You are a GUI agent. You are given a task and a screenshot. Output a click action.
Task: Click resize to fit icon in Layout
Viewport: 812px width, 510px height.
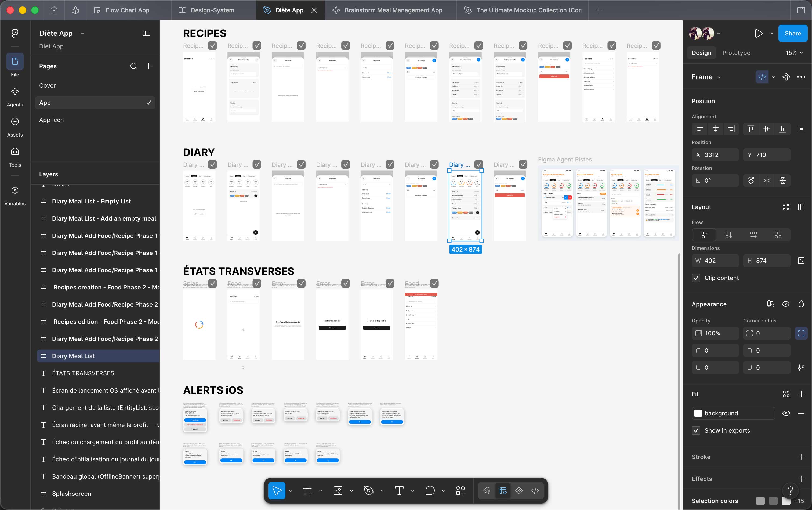point(786,207)
